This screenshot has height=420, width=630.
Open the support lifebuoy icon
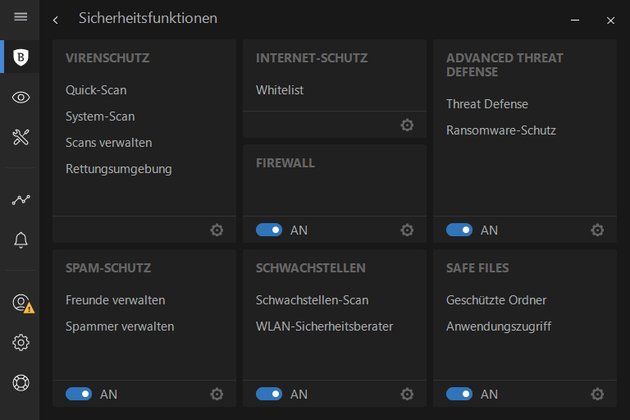click(x=20, y=383)
